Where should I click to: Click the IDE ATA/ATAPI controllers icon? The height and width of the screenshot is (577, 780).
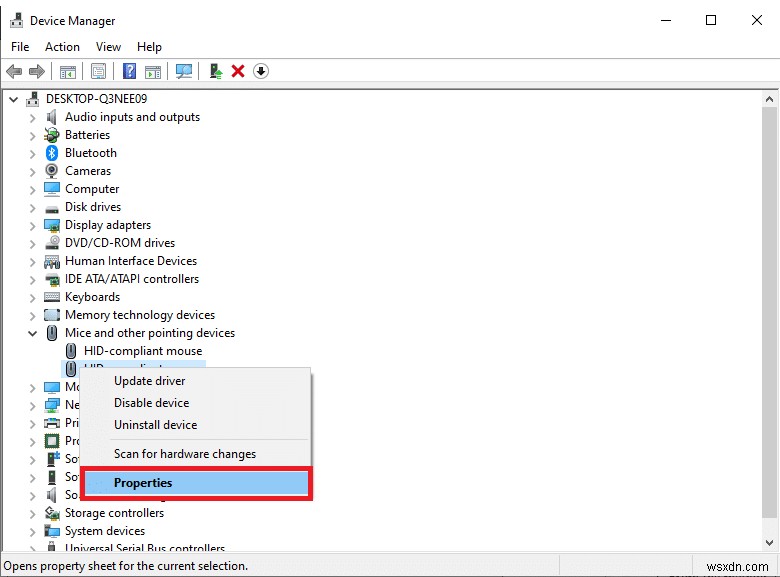(52, 280)
